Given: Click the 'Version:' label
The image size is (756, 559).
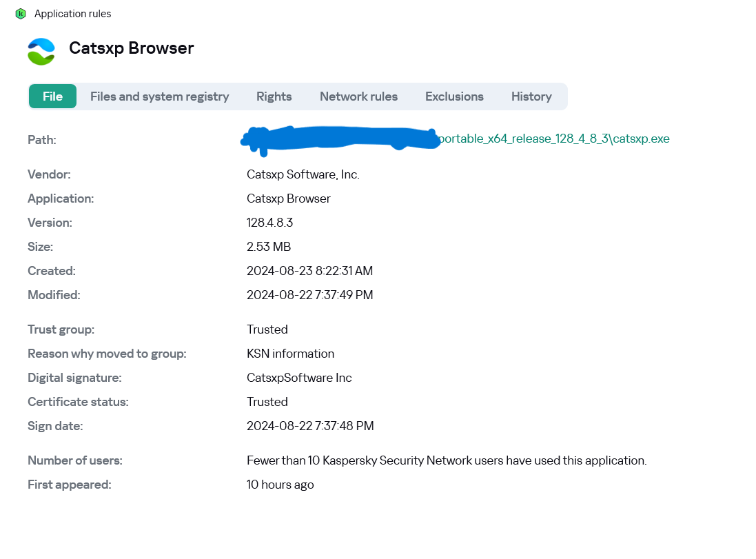Looking at the screenshot, I should tap(50, 223).
